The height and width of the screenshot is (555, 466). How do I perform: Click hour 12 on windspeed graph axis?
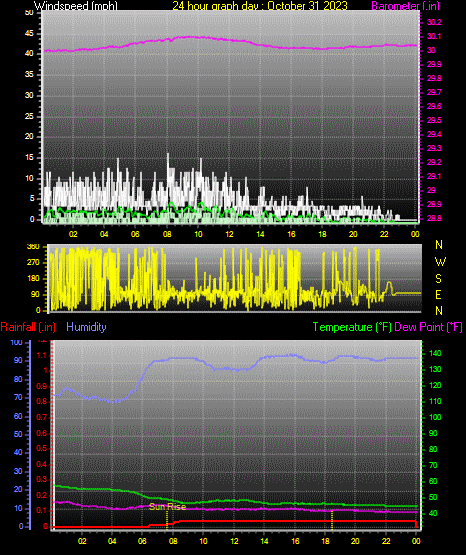pos(229,234)
